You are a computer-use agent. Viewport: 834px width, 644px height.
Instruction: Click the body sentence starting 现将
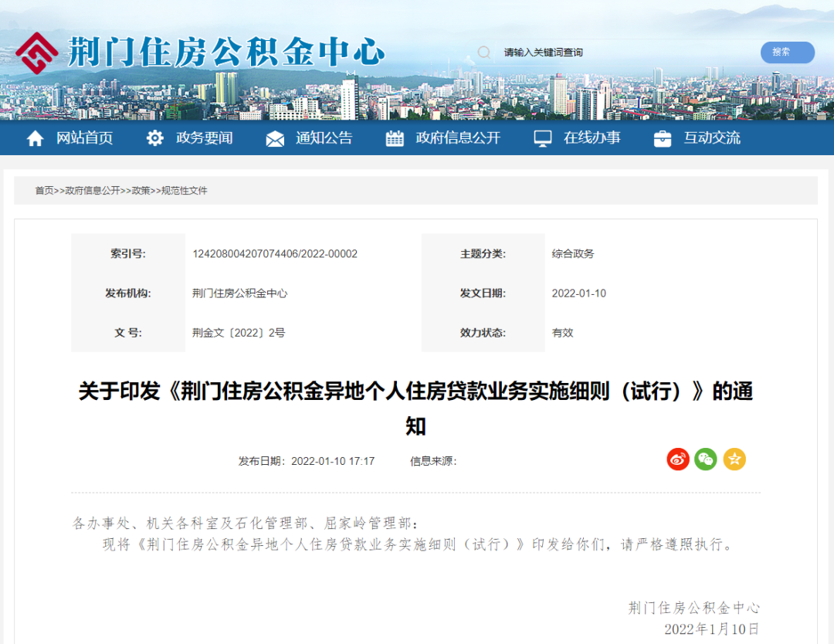click(x=419, y=544)
